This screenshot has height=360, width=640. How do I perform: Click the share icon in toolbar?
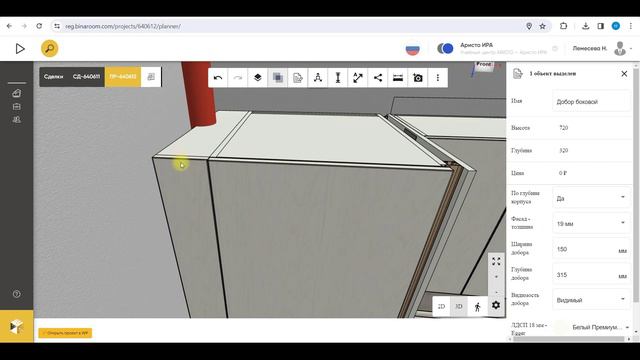click(378, 78)
